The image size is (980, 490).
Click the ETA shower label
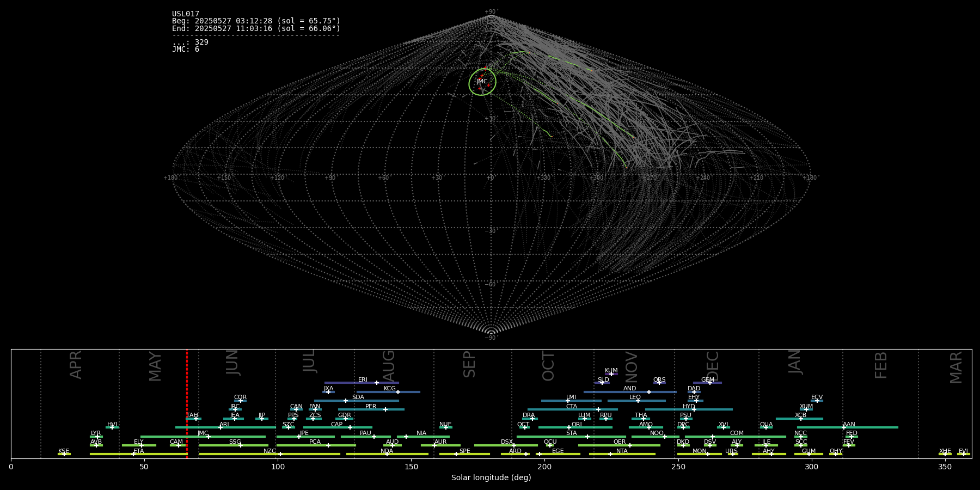point(139,451)
